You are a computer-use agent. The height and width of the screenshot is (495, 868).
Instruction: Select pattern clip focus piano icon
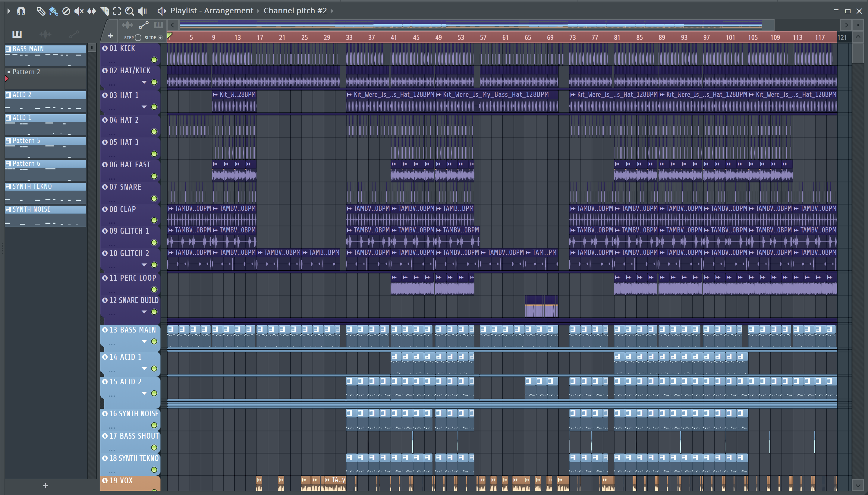pos(158,25)
